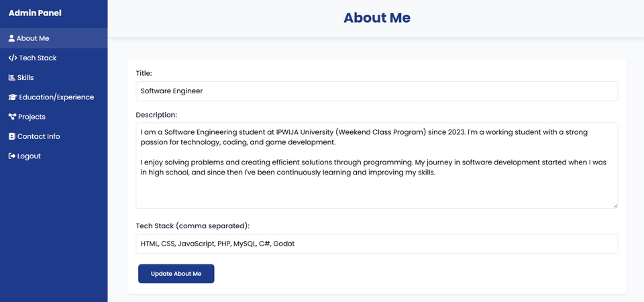Open the Projects sidebar label

[x=32, y=117]
